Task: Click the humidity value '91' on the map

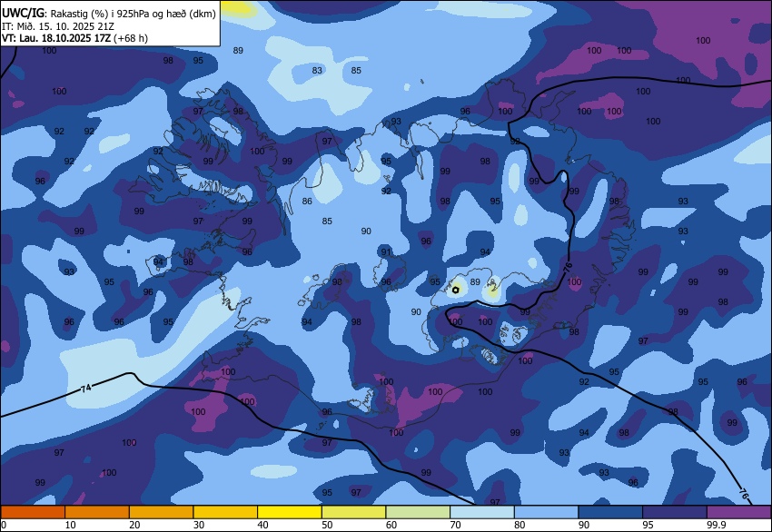Action: [386, 252]
